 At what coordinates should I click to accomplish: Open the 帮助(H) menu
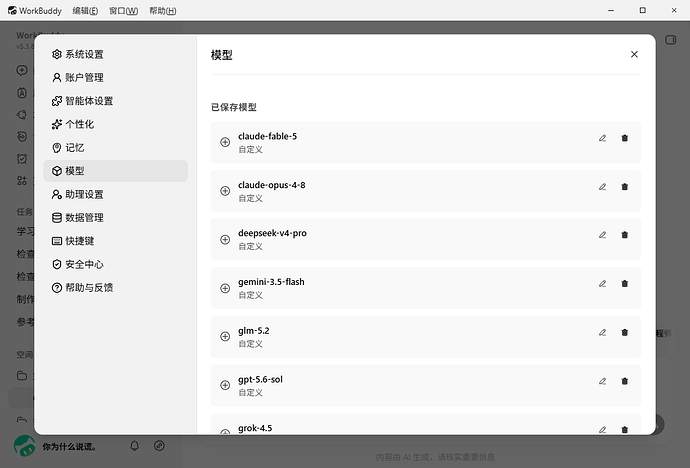163,11
